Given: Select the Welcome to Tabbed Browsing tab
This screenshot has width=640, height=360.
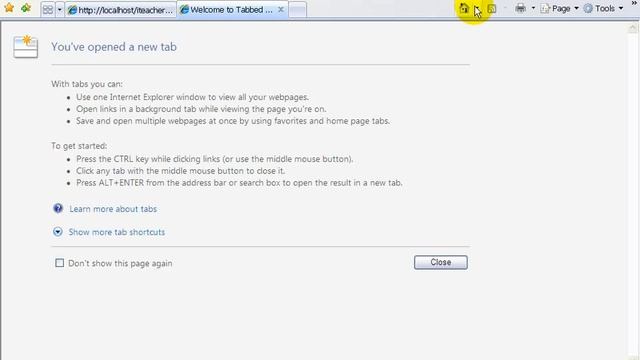Looking at the screenshot, I should [x=227, y=9].
